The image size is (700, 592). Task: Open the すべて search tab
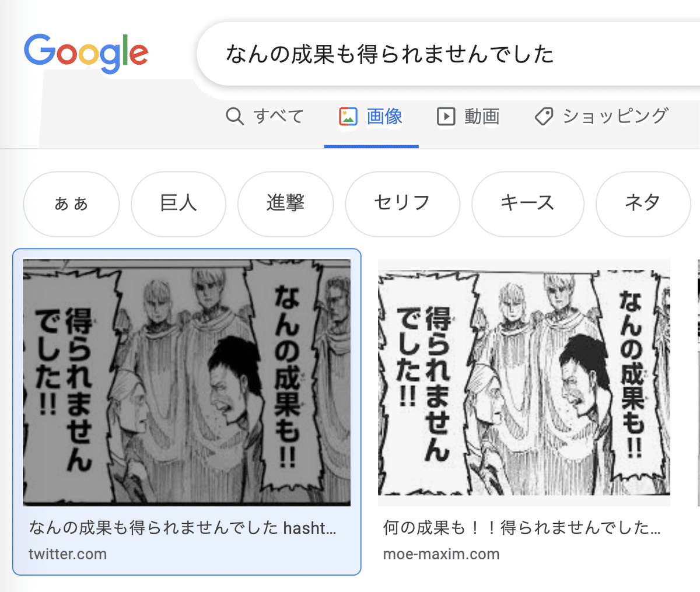pyautogui.click(x=264, y=116)
